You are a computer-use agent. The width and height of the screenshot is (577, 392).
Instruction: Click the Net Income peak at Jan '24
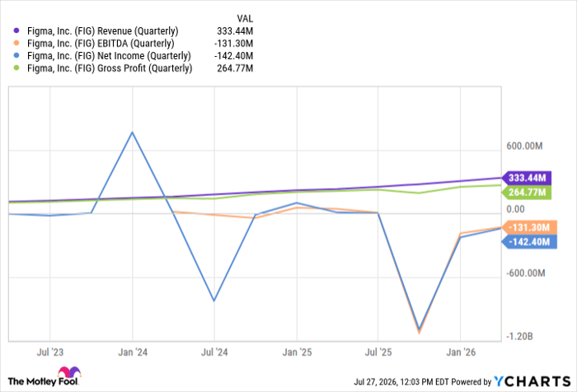pos(133,132)
